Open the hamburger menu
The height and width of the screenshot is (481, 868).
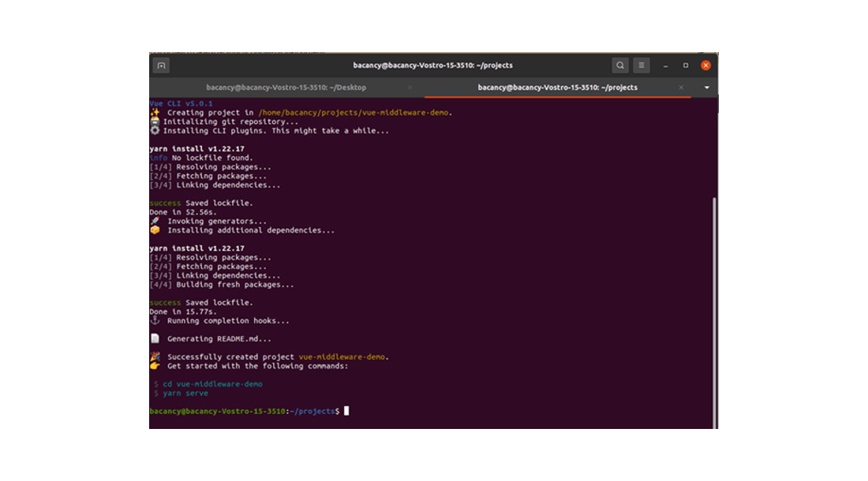pyautogui.click(x=642, y=65)
